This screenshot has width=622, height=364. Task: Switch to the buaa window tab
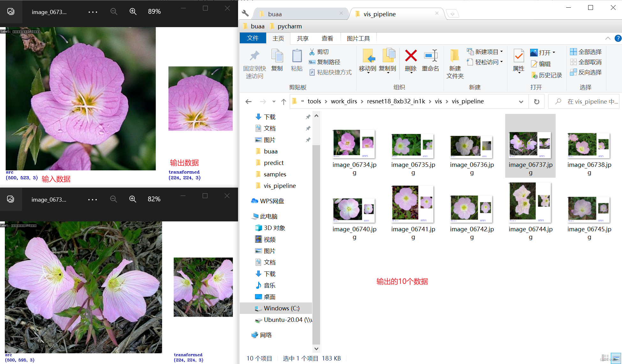pyautogui.click(x=300, y=14)
